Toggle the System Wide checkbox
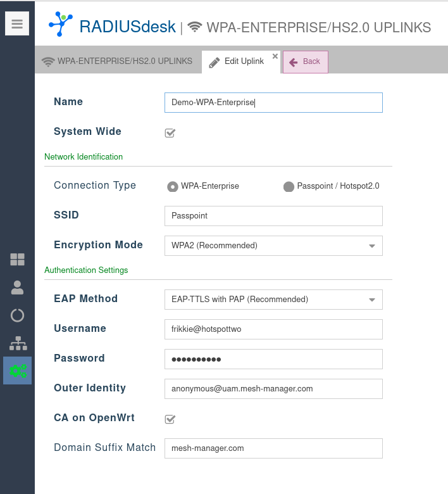This screenshot has width=448, height=494. coord(170,133)
